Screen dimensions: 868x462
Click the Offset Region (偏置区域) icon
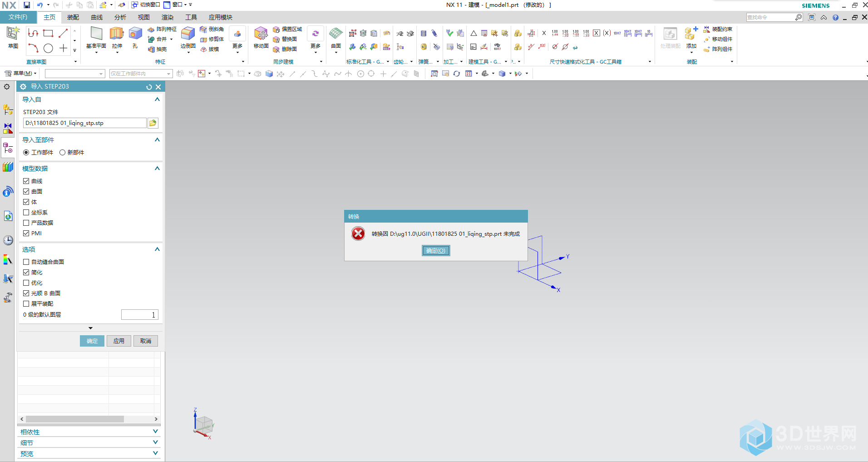tap(276, 30)
